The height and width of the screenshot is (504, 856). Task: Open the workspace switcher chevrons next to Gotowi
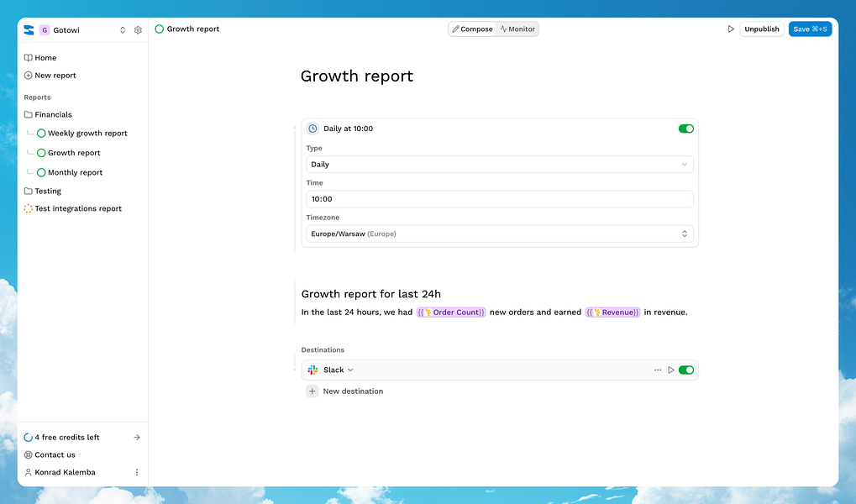pyautogui.click(x=123, y=30)
